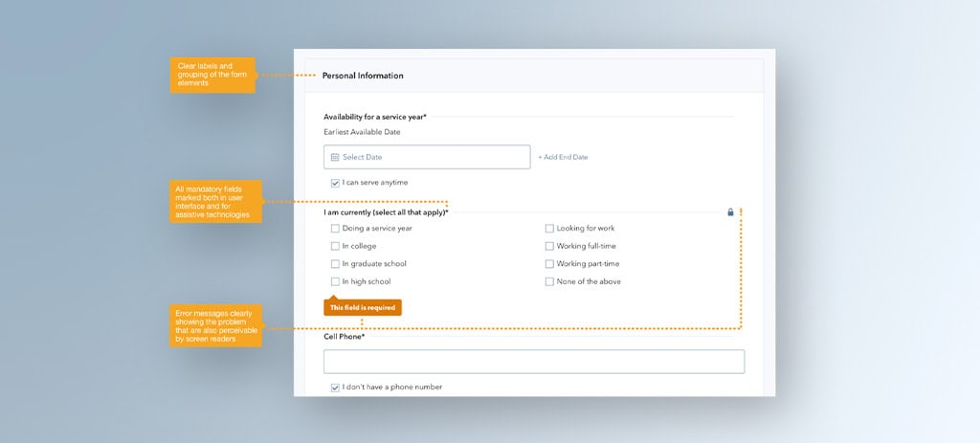Click the This field is required message

point(363,308)
